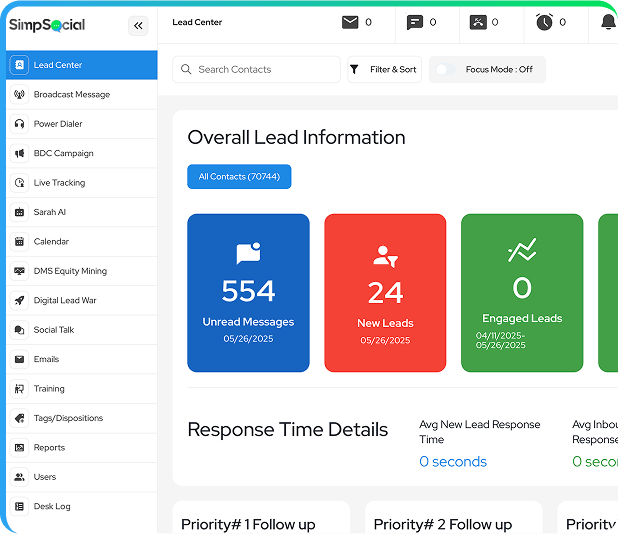Click the Broadcast Message antenna icon
Image resolution: width=618 pixels, height=534 pixels.
(19, 95)
